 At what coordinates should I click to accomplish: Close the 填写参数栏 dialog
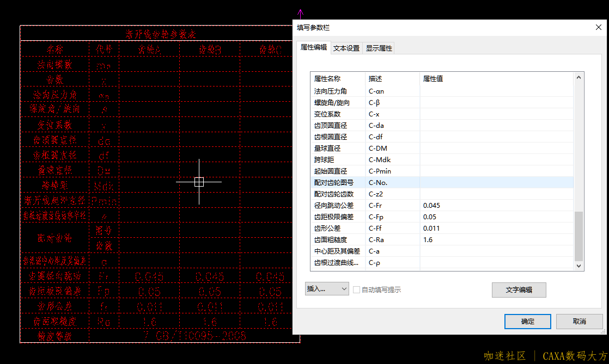[x=598, y=27]
